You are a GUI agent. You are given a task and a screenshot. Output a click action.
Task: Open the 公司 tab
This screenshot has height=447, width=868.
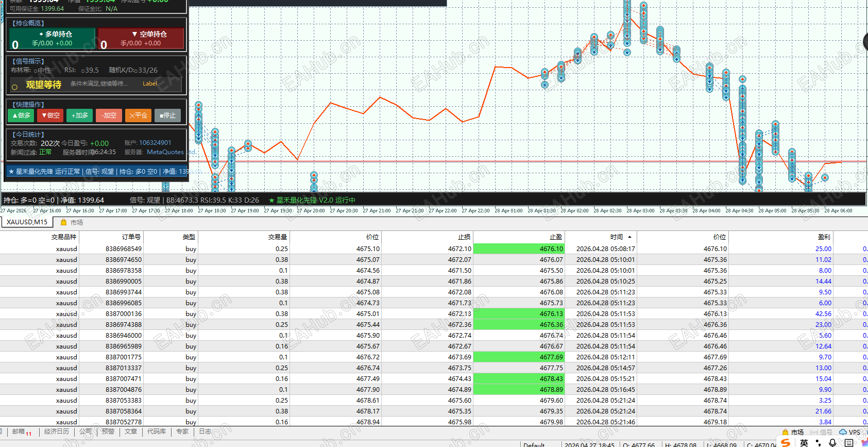tap(86, 432)
